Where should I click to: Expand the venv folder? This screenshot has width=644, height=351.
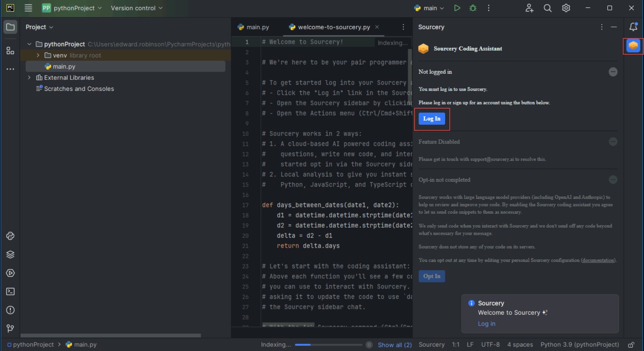(38, 55)
